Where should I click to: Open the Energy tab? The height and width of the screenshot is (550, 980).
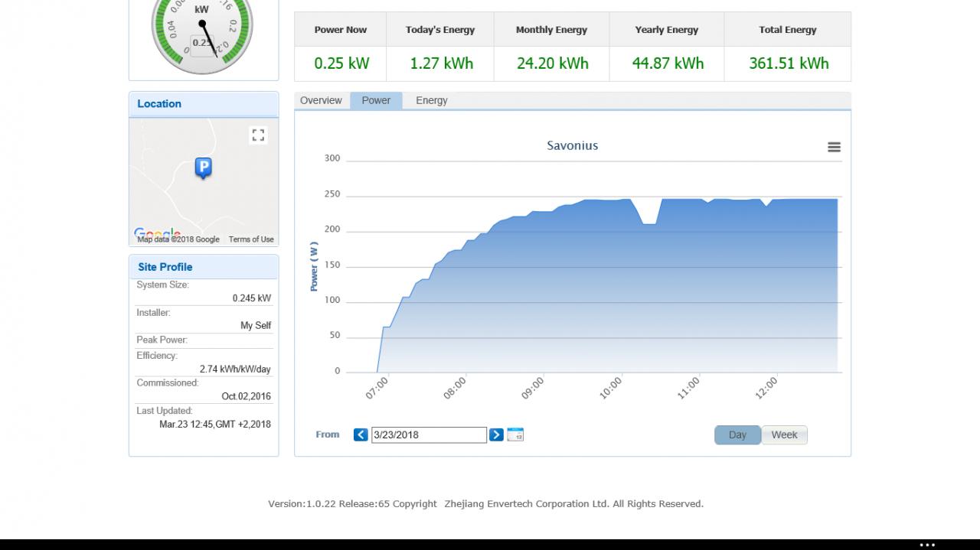click(x=432, y=100)
